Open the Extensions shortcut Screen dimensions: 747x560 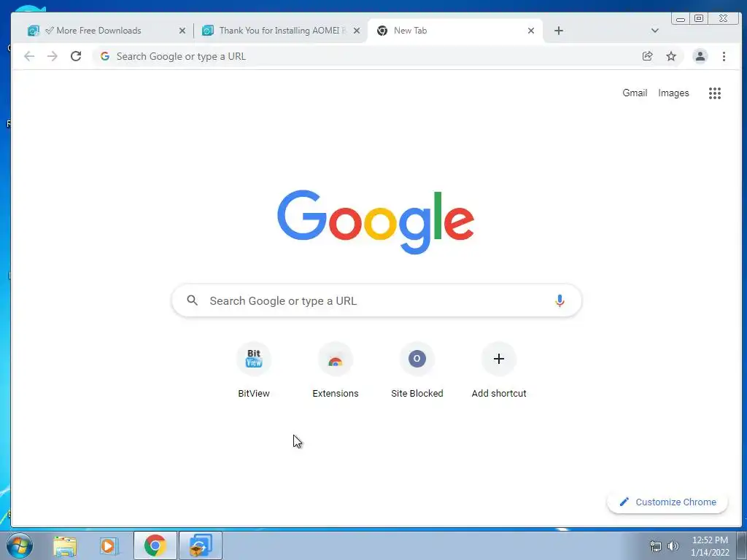336,370
